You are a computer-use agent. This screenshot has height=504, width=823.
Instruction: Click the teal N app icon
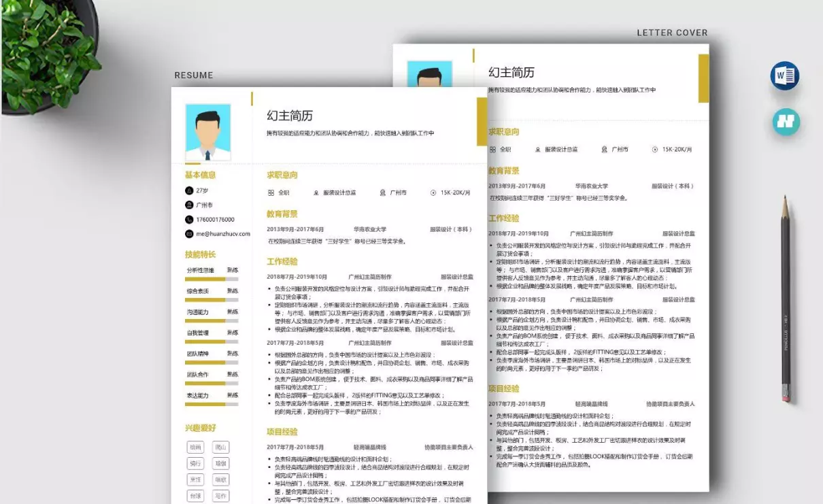click(x=786, y=122)
